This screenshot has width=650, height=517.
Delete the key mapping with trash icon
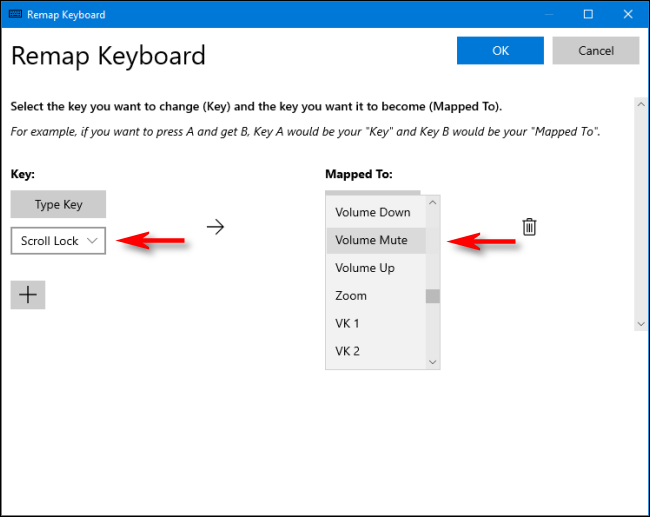[x=530, y=227]
